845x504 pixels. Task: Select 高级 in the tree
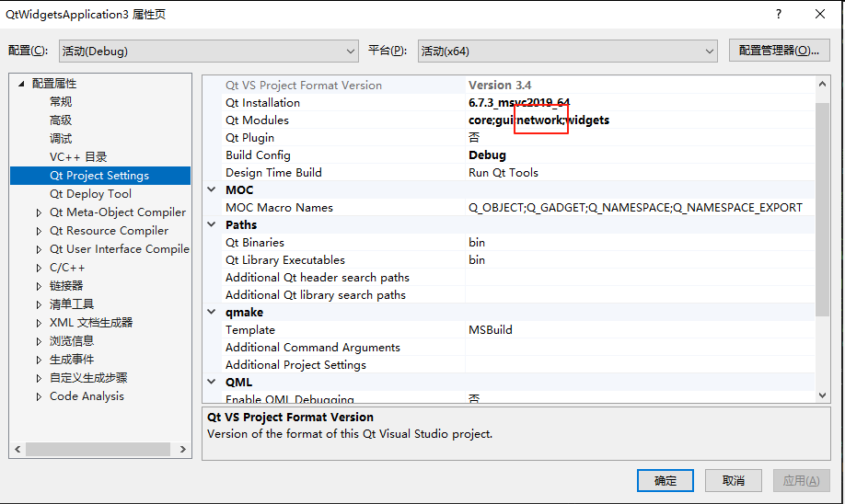coord(61,120)
